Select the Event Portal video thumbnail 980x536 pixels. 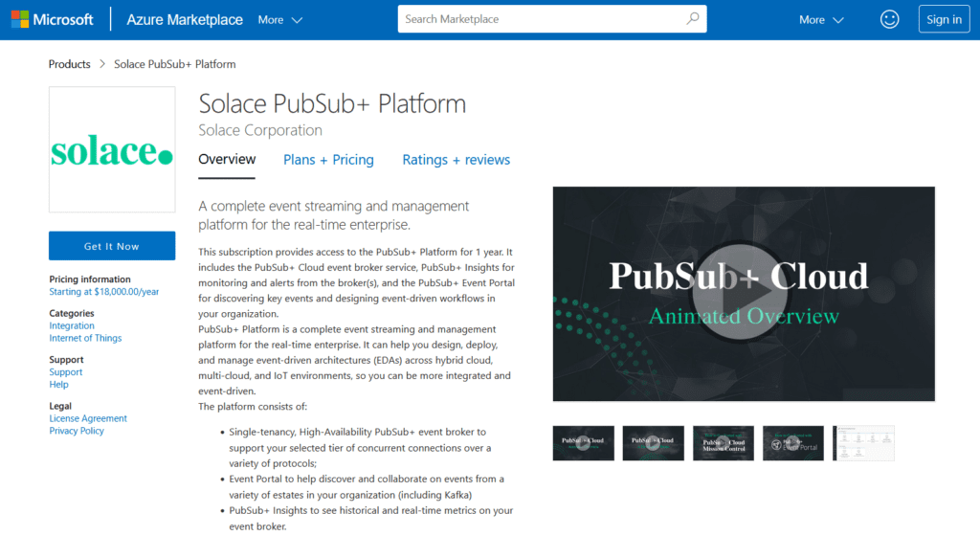[793, 443]
